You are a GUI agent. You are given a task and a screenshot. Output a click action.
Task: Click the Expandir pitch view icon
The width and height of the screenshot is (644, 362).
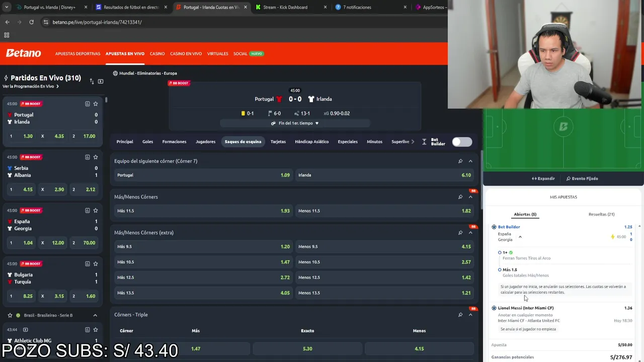pos(534,178)
